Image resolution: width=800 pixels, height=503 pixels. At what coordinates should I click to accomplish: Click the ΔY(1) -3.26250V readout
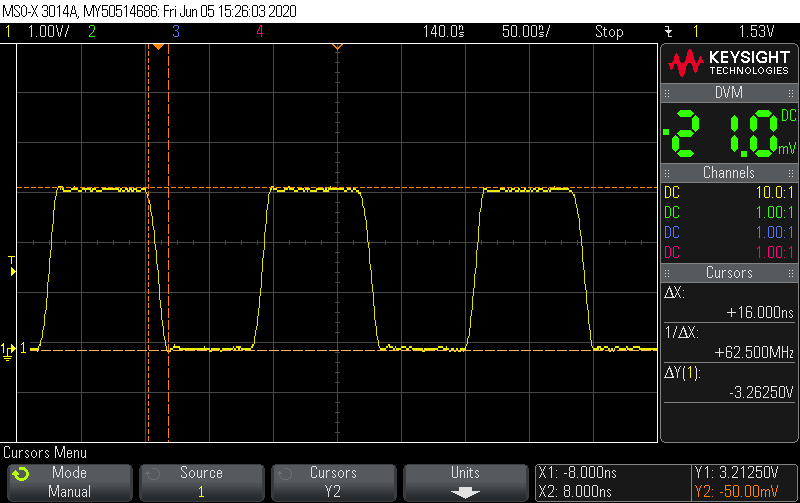click(x=729, y=383)
